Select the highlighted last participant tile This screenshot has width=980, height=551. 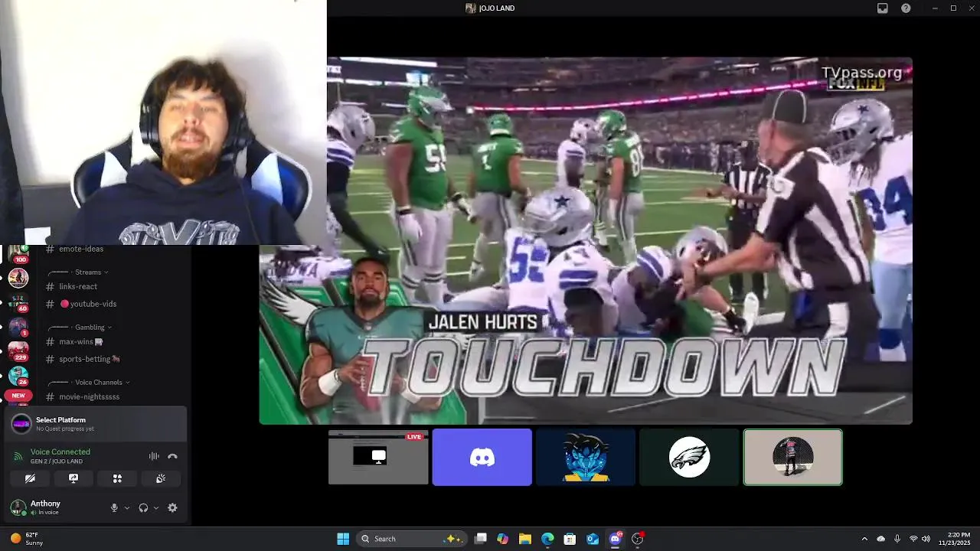point(793,457)
